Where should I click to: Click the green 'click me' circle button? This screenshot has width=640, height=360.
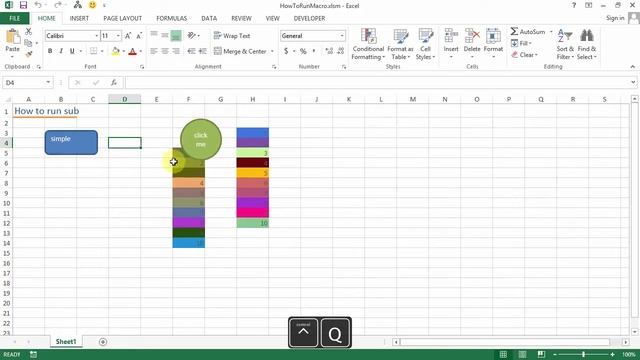[x=201, y=139]
